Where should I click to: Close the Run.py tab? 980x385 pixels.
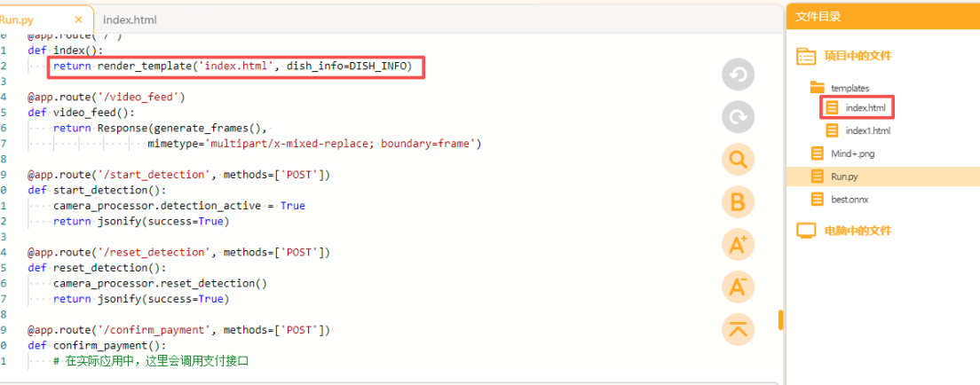point(79,20)
